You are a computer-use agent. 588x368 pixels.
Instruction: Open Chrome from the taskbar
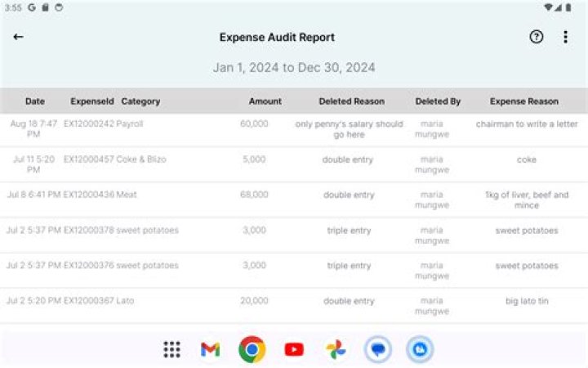(252, 349)
